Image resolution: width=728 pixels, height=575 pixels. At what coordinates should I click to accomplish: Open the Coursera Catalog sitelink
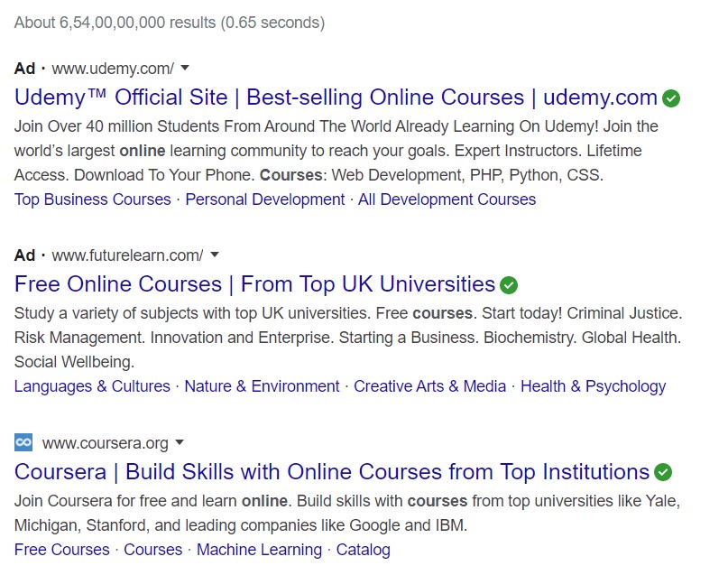pyautogui.click(x=363, y=550)
